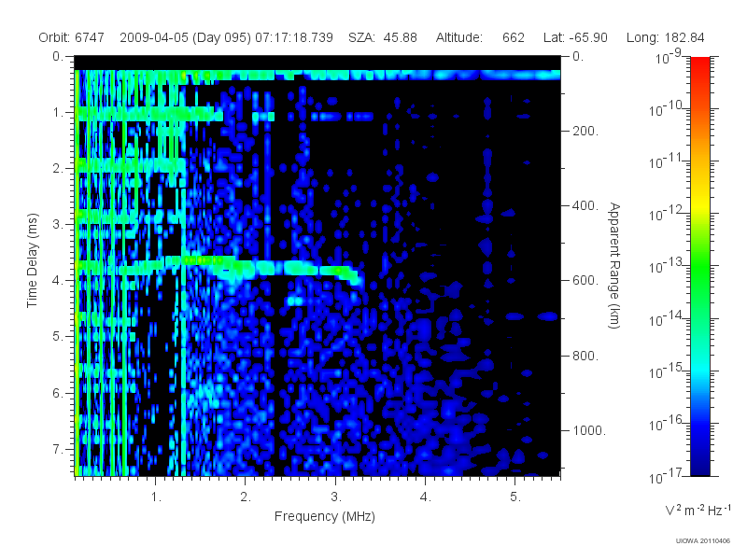Click the '400.' Apparent Range tick label

(x=585, y=205)
